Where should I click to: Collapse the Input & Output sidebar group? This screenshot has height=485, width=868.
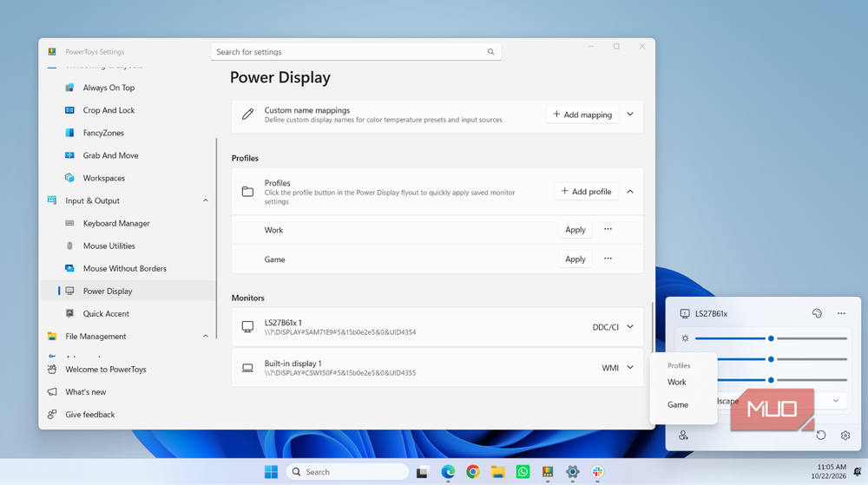[206, 200]
